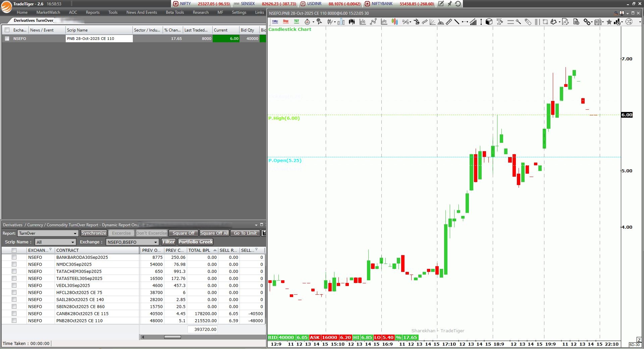The height and width of the screenshot is (349, 644).
Task: Click the turnover table horizontal scrollbar thumb
Action: pyautogui.click(x=172, y=337)
